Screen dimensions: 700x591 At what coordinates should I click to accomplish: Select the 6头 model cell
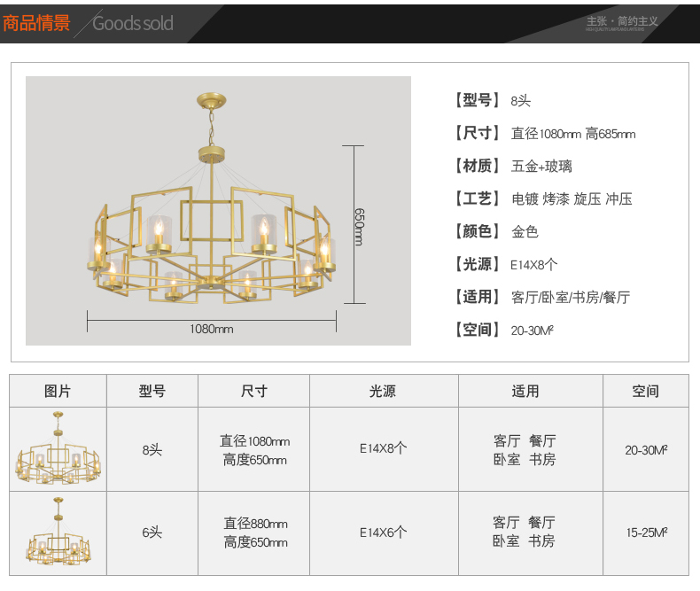pyautogui.click(x=152, y=533)
